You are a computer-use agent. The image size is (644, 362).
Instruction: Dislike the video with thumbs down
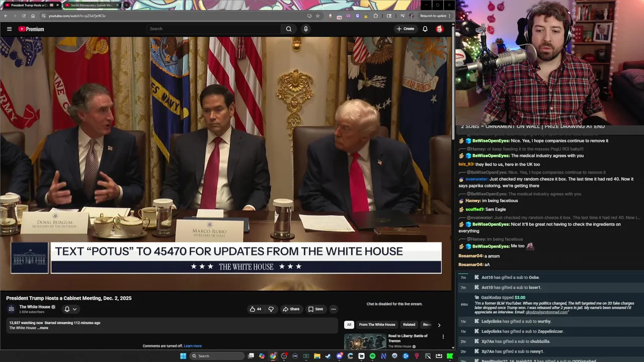[x=271, y=309]
